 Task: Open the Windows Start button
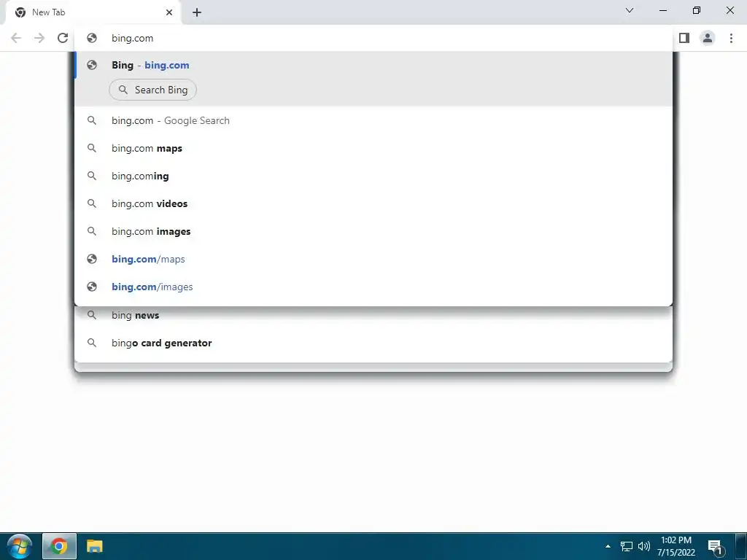(x=20, y=546)
